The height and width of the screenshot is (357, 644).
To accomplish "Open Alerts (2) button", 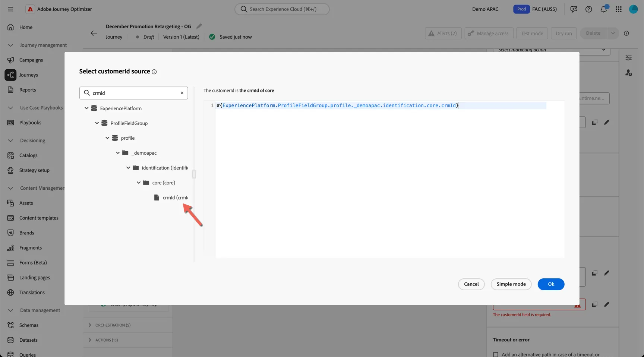I will click(x=443, y=33).
